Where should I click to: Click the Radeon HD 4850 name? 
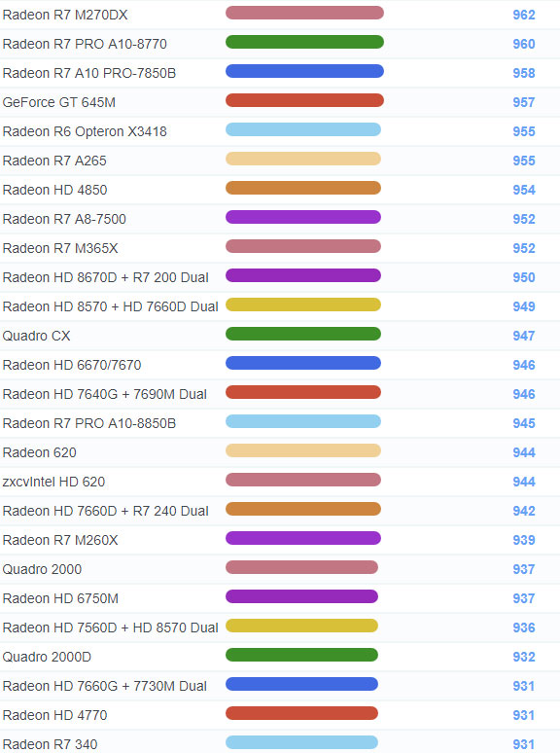coord(54,190)
